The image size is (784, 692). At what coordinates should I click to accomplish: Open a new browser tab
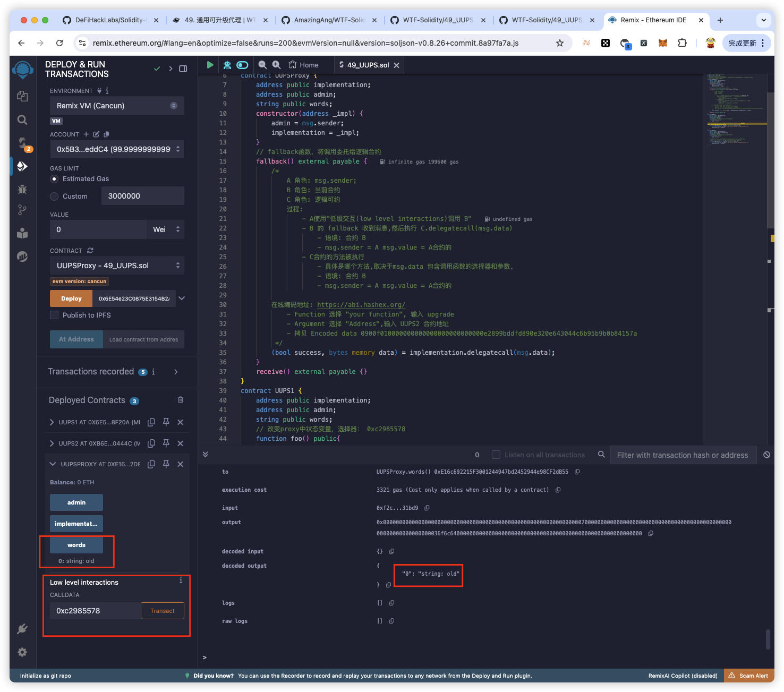coord(720,20)
